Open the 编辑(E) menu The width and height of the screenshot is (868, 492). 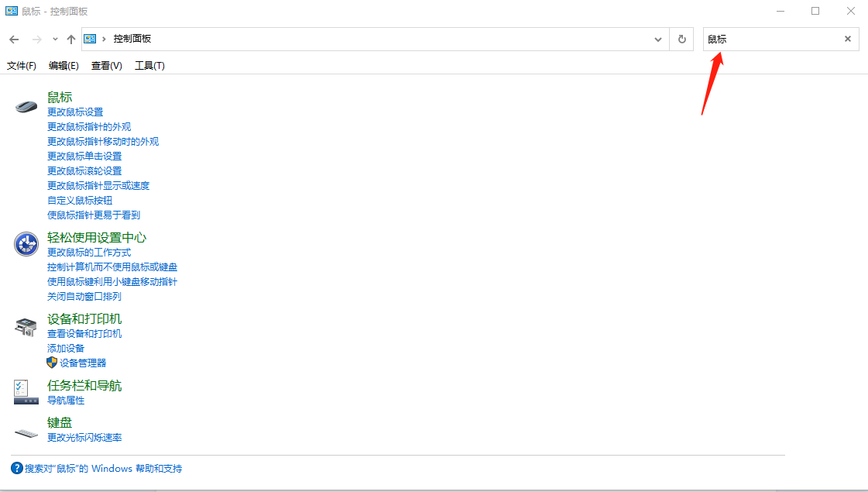tap(63, 65)
